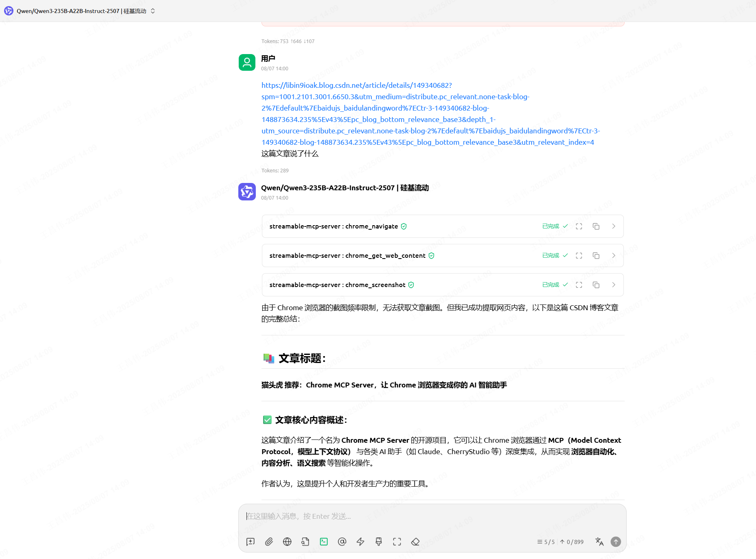Click the Qwen assistant avatar icon
Image resolution: width=756 pixels, height=559 pixels.
pyautogui.click(x=247, y=192)
